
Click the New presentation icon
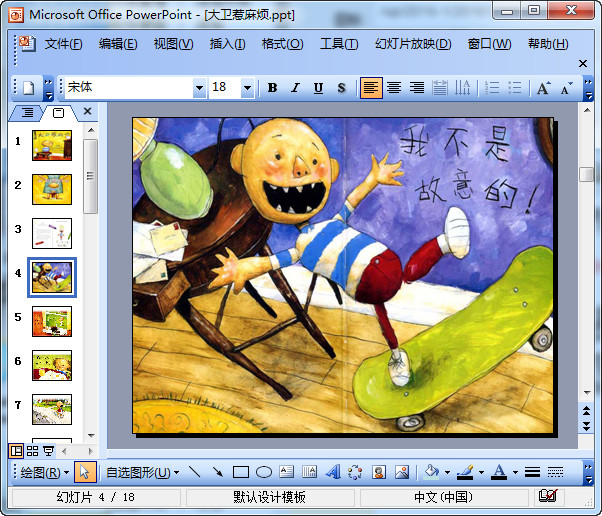[28, 88]
